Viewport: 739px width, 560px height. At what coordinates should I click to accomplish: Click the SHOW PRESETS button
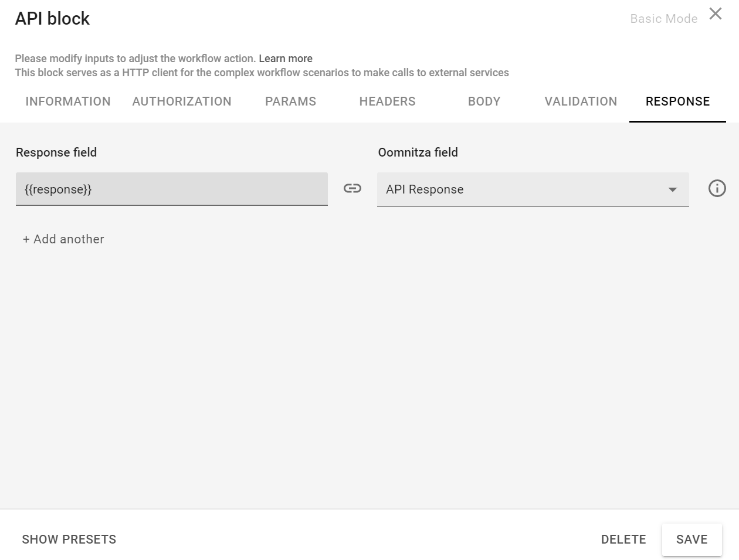tap(69, 539)
